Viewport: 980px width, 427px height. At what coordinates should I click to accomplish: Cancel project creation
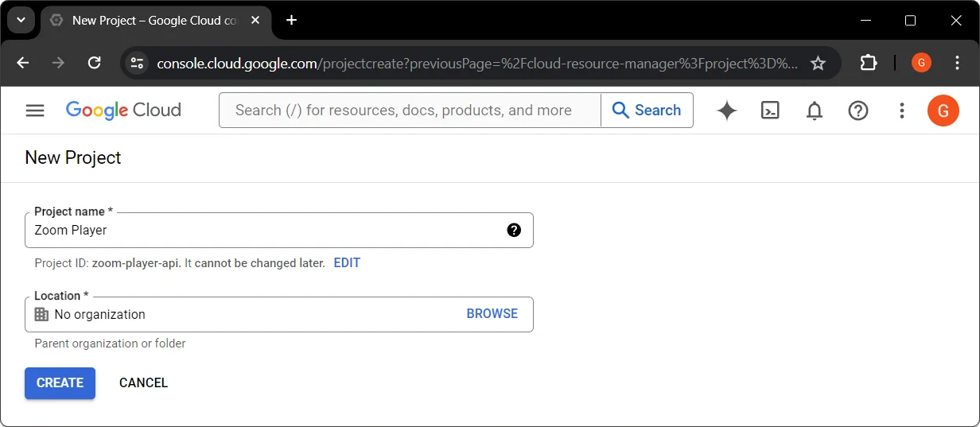click(144, 383)
